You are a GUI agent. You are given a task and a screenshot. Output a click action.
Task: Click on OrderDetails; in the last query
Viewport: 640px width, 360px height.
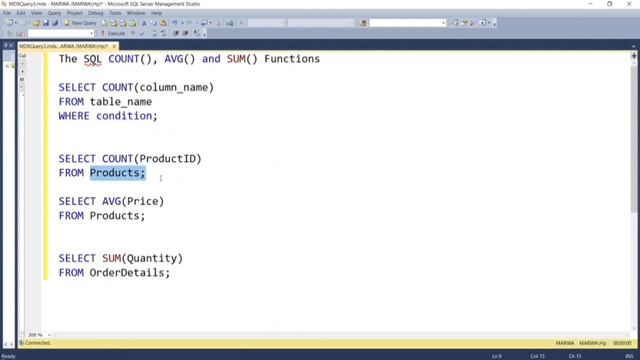(x=130, y=273)
